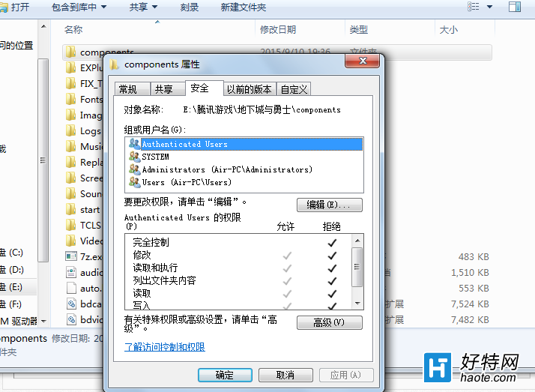The width and height of the screenshot is (535, 392).
Task: Click the 编辑(E)... button
Action: point(329,205)
